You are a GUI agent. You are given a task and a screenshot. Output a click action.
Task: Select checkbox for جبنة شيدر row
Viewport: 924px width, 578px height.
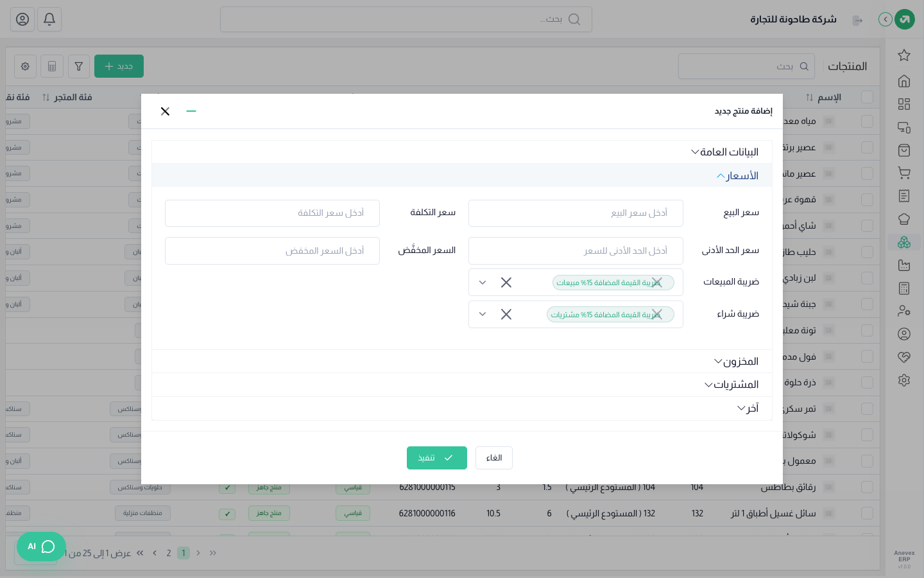(x=868, y=304)
